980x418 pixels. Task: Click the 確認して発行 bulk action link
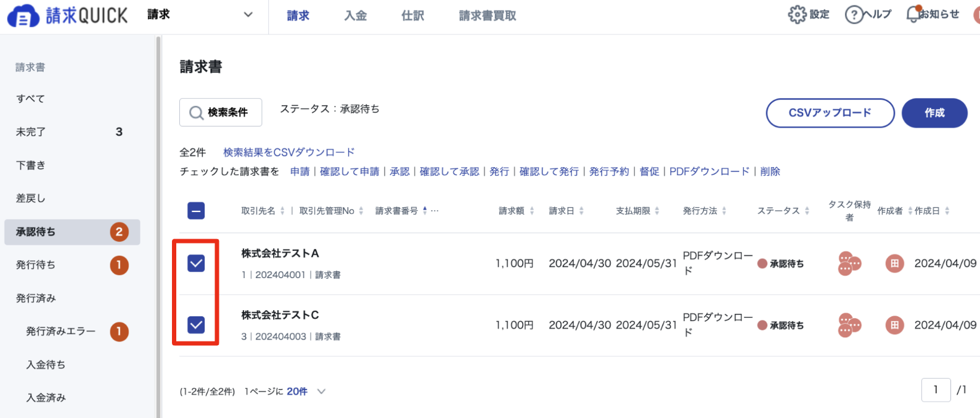(x=549, y=171)
